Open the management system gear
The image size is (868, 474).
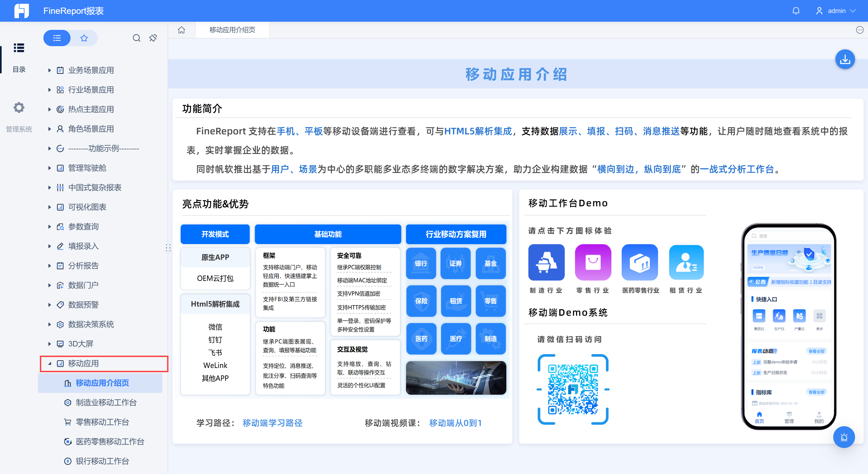(19, 108)
